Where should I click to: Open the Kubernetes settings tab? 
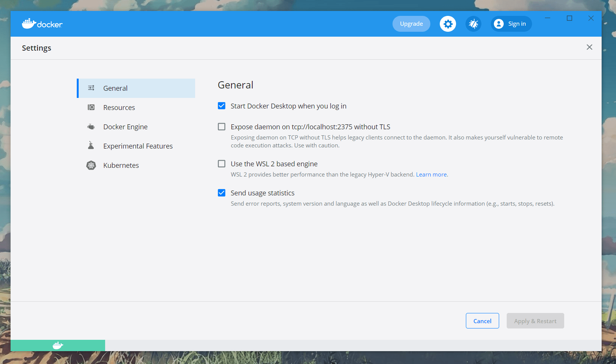(x=136, y=165)
